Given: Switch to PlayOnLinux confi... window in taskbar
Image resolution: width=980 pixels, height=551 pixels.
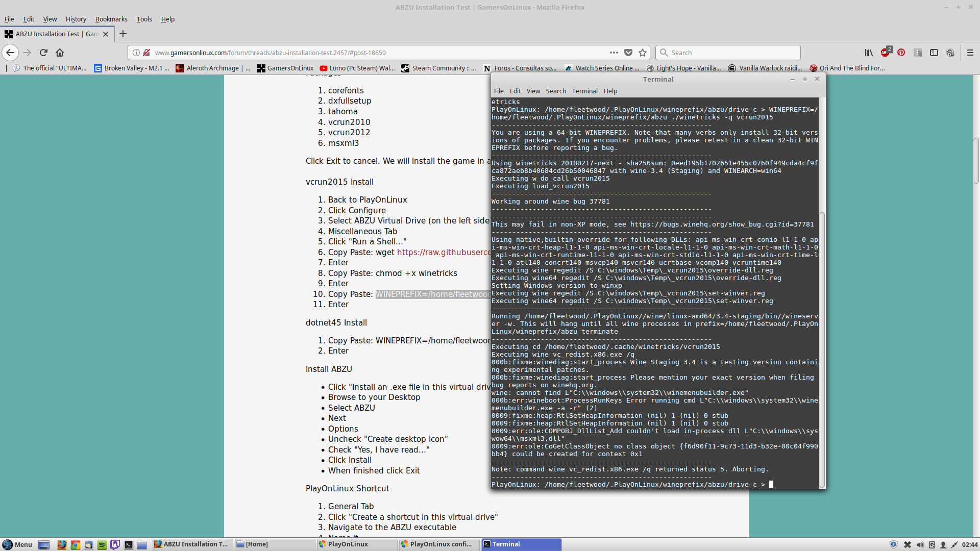Looking at the screenshot, I should click(439, 544).
